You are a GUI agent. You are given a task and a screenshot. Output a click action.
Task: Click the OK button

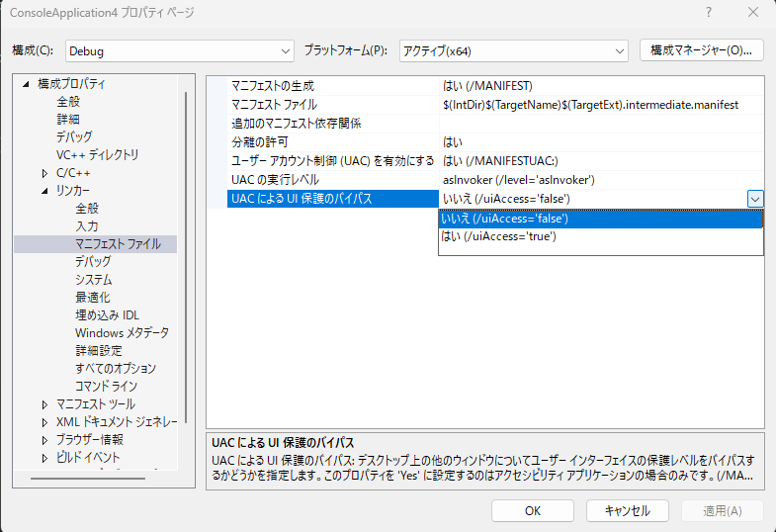[x=533, y=510]
